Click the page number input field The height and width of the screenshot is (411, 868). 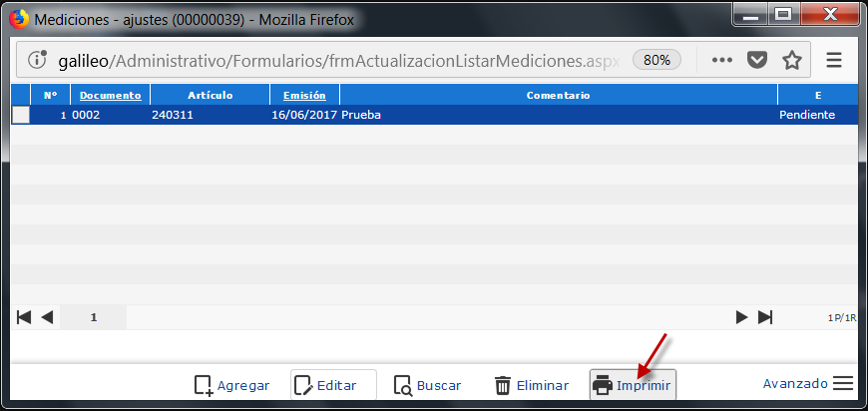[x=94, y=317]
